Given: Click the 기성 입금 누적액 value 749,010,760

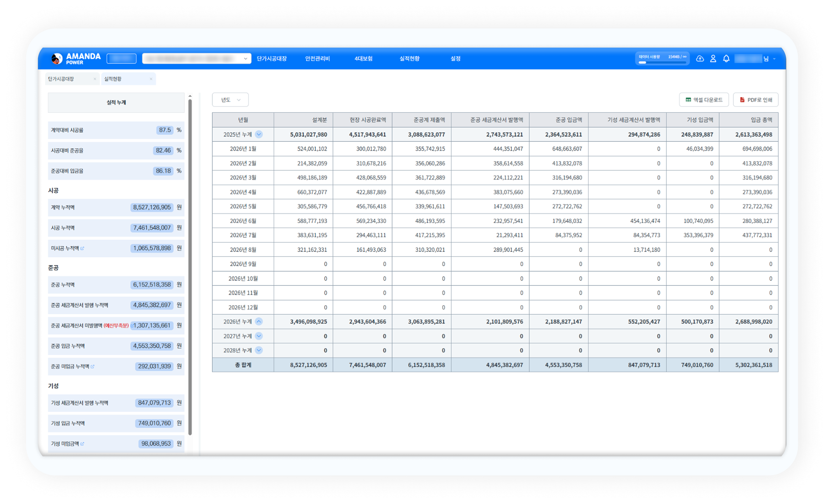Looking at the screenshot, I should 154,424.
